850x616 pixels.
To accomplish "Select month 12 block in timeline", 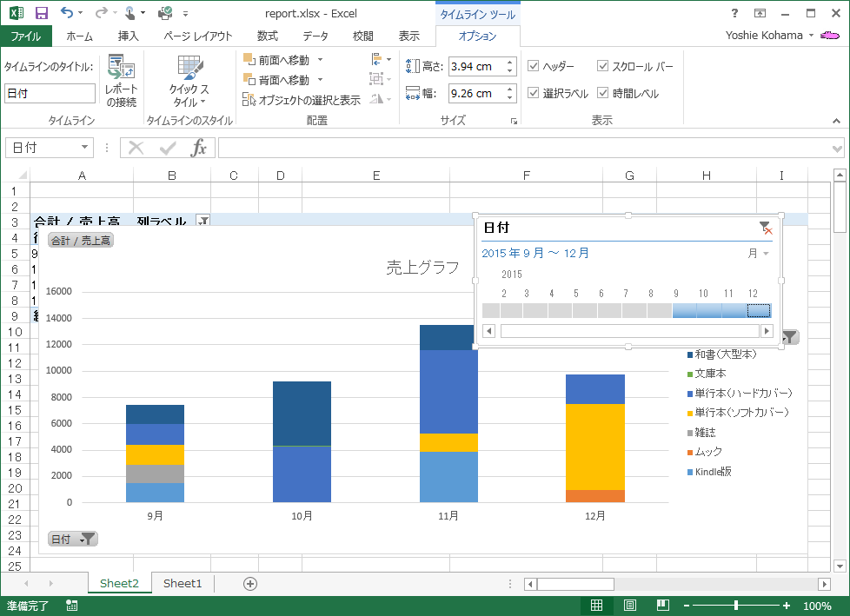I will (x=759, y=310).
